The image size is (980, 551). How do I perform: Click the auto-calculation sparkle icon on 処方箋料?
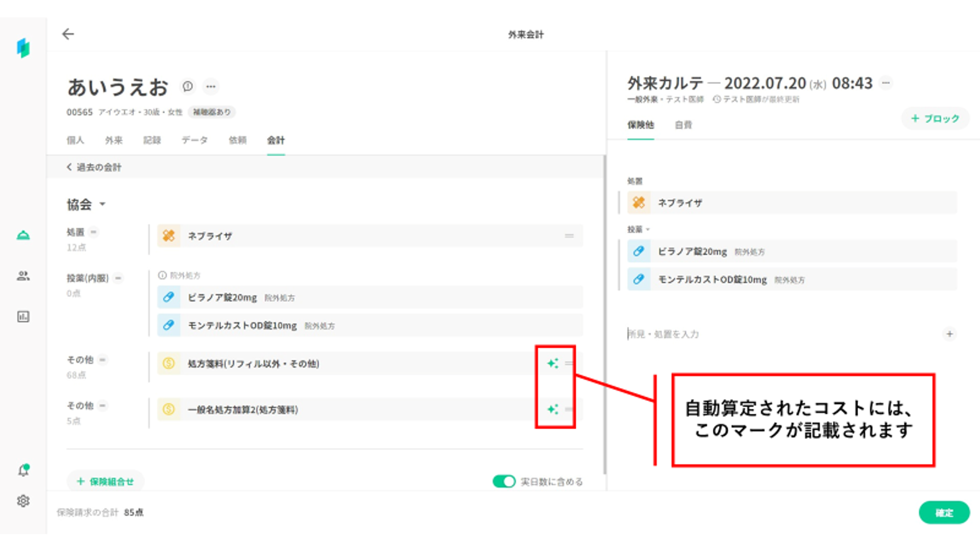tap(553, 363)
